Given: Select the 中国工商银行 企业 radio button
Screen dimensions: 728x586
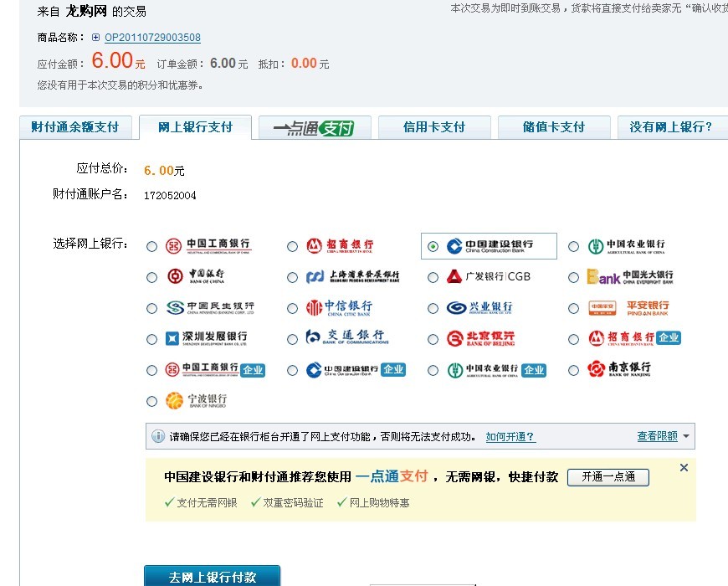Looking at the screenshot, I should [x=151, y=371].
